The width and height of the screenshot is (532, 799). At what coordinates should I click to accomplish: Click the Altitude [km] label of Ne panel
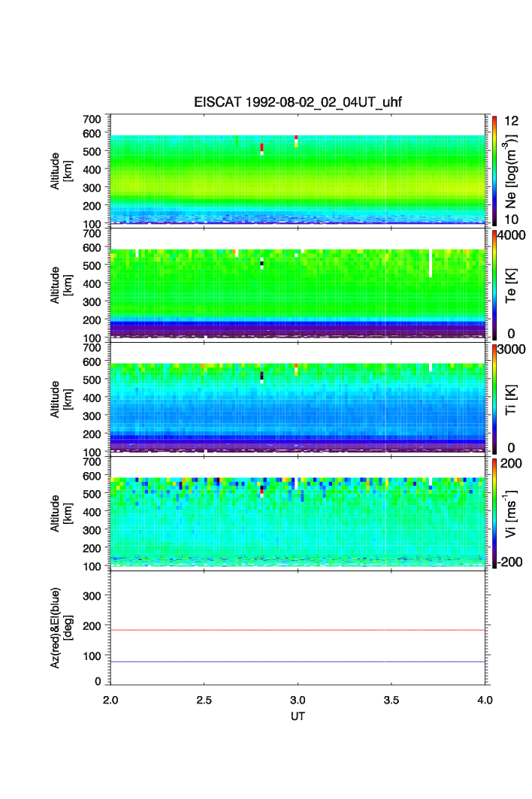[61, 171]
